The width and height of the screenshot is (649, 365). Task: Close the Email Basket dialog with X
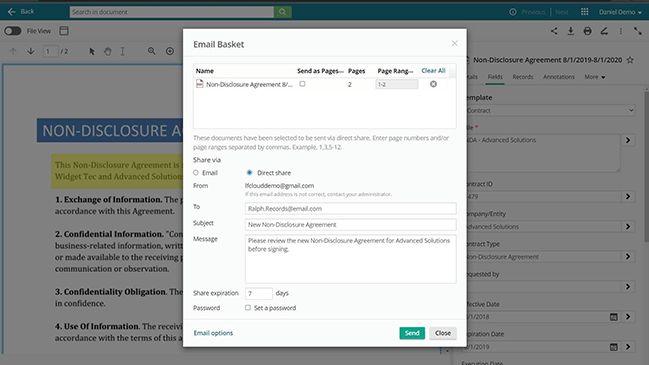point(454,43)
